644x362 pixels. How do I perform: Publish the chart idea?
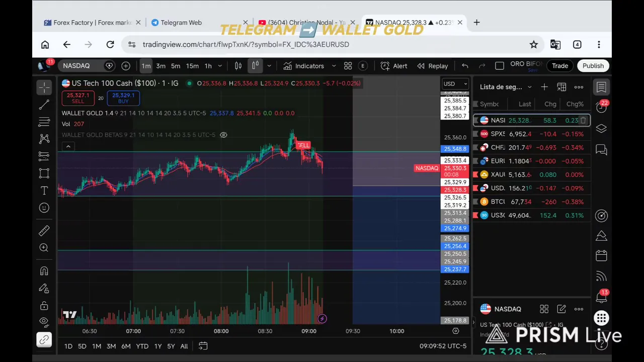pos(593,66)
